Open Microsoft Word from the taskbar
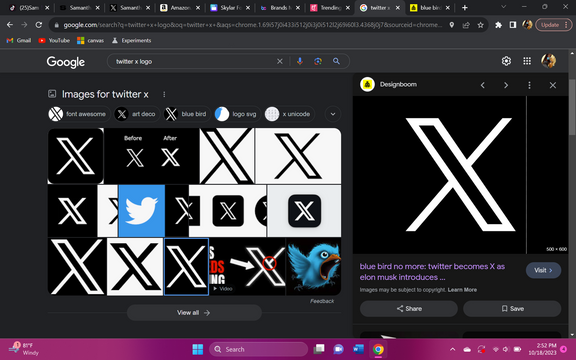576x360 pixels. 358,349
